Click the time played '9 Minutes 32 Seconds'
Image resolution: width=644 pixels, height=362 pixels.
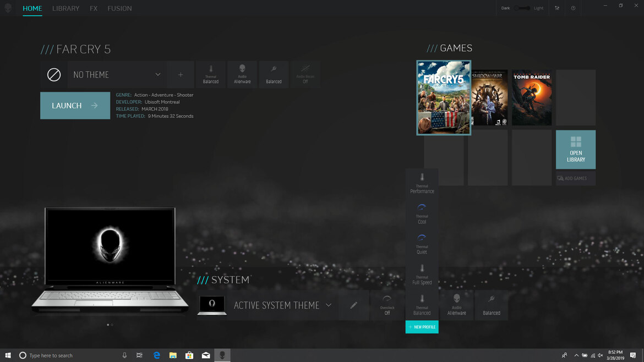pyautogui.click(x=171, y=116)
